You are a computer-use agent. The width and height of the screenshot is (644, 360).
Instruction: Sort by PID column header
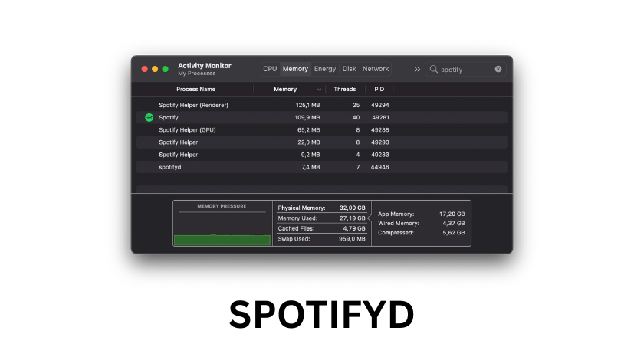coord(379,89)
